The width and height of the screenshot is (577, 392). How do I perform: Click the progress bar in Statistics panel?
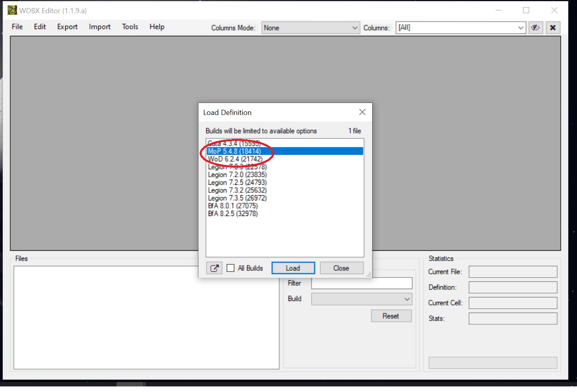(493, 363)
